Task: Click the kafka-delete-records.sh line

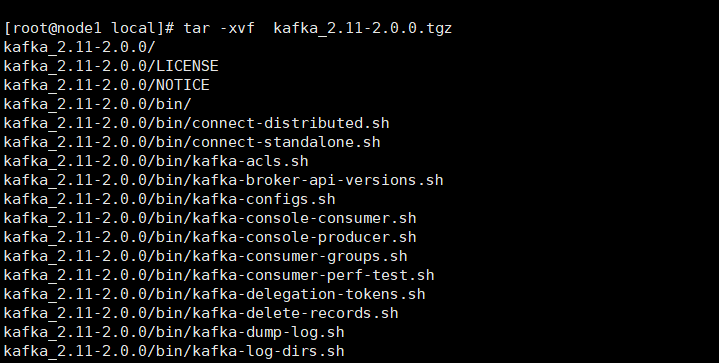Action: point(201,314)
